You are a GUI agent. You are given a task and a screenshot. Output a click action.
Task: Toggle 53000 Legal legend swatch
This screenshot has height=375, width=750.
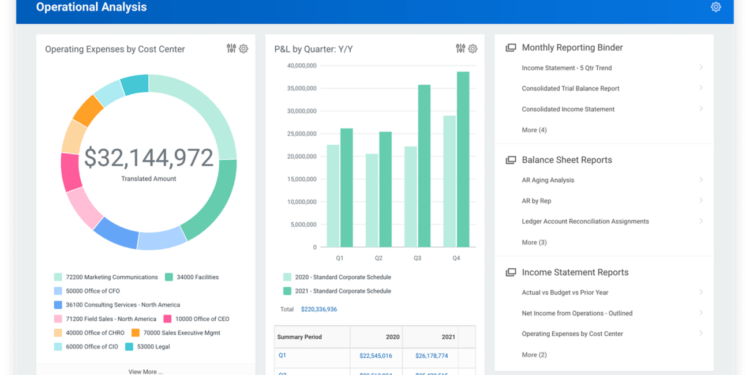[129, 346]
